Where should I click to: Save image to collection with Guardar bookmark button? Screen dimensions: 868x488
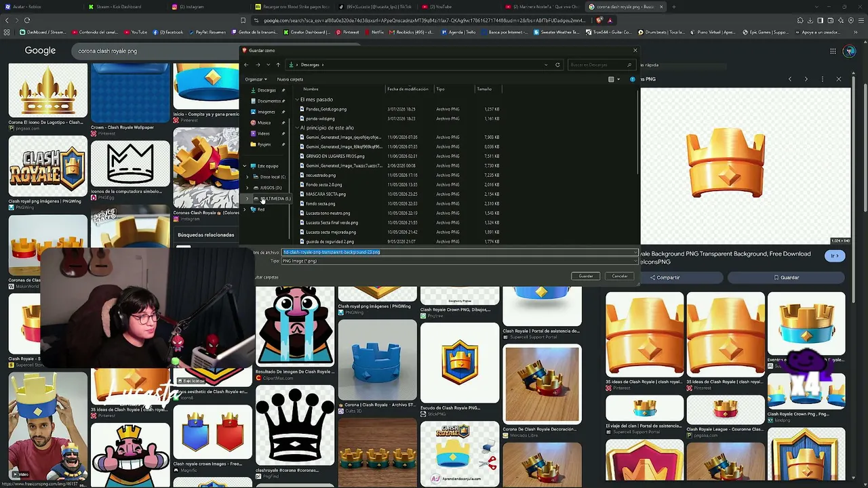787,277
